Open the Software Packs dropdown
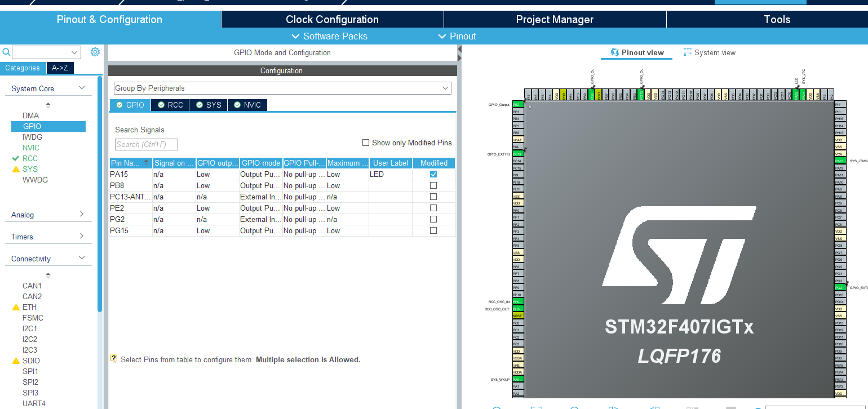Image resolution: width=868 pixels, height=409 pixels. pyautogui.click(x=329, y=36)
